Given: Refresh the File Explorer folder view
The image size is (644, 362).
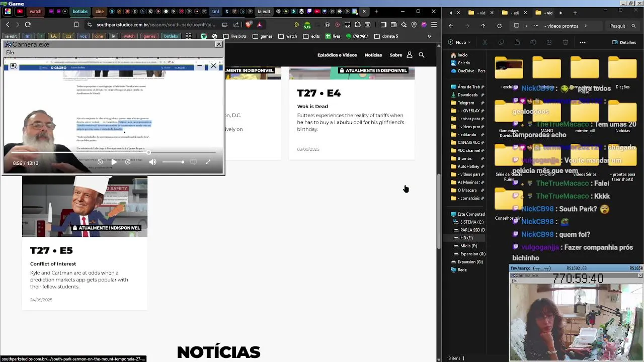Looking at the screenshot, I should tap(499, 26).
